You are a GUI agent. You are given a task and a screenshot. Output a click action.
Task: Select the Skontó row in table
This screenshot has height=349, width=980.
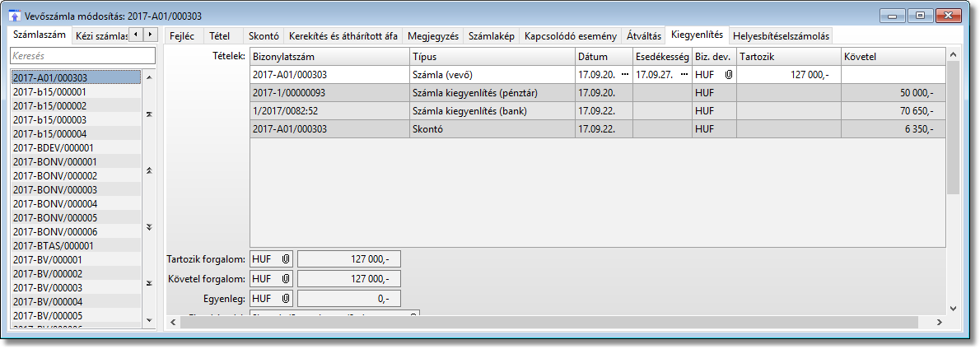point(598,128)
